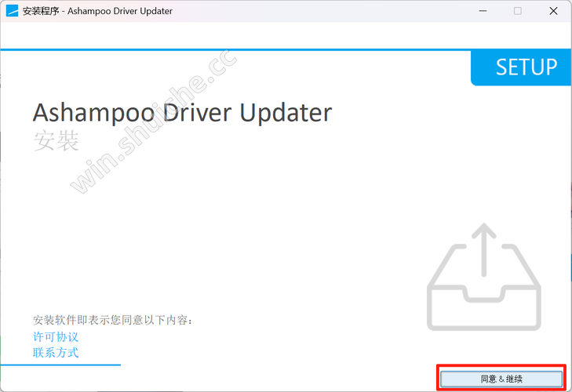The image size is (572, 392).
Task: Click the 同意 & 继续 button
Action: [x=501, y=379]
